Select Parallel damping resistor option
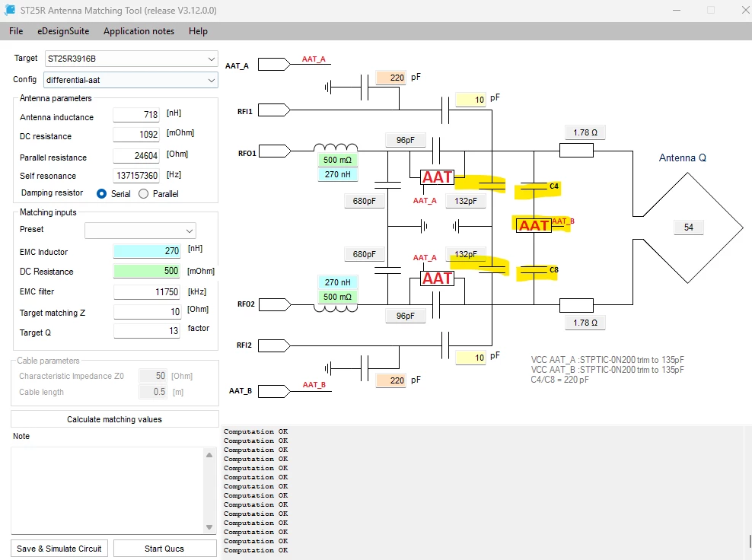The image size is (752, 560). [x=143, y=194]
